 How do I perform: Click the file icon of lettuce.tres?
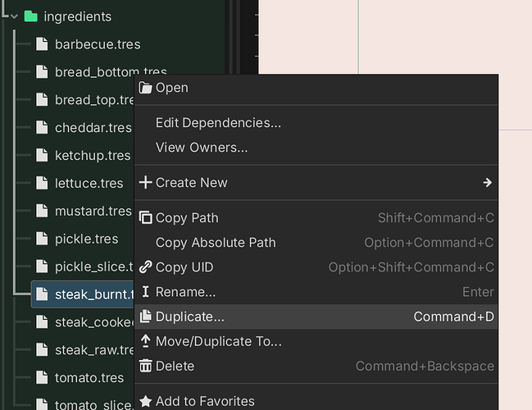(x=42, y=183)
